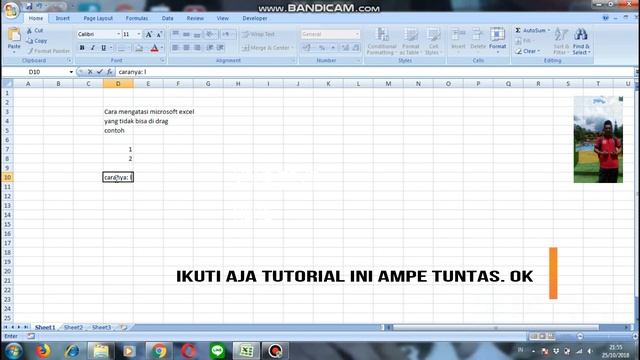640x360 pixels.
Task: Click the Insert Function fx icon
Action: tap(109, 72)
